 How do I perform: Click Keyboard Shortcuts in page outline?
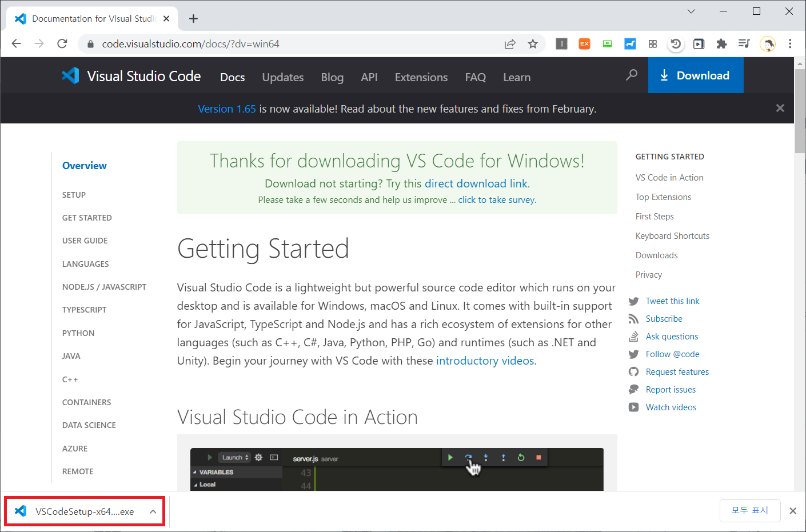point(672,236)
